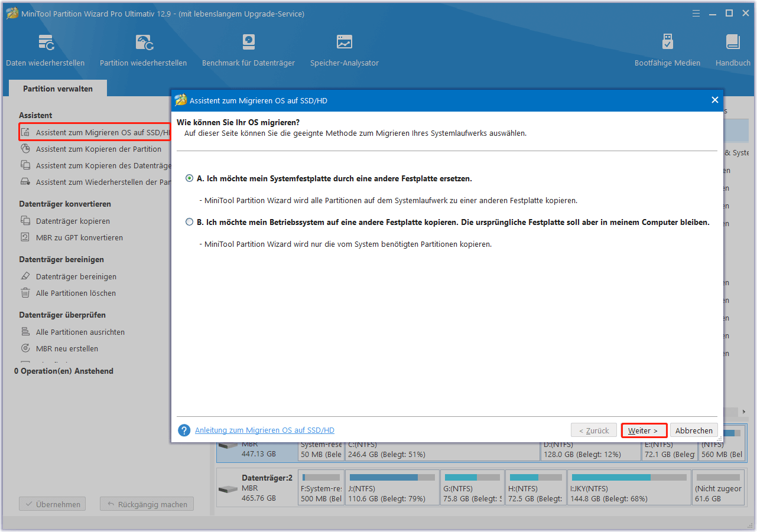This screenshot has height=532, width=757.
Task: Click the Alle Partitionen löschen trash icon
Action: (25, 293)
